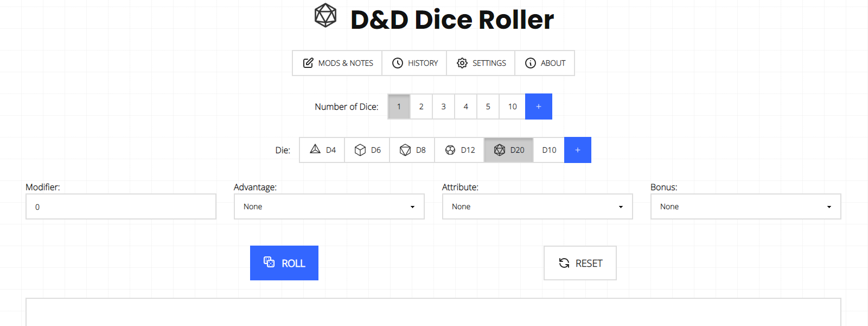Set number of dice to 10
Screen dimensions: 868x326
tap(512, 106)
